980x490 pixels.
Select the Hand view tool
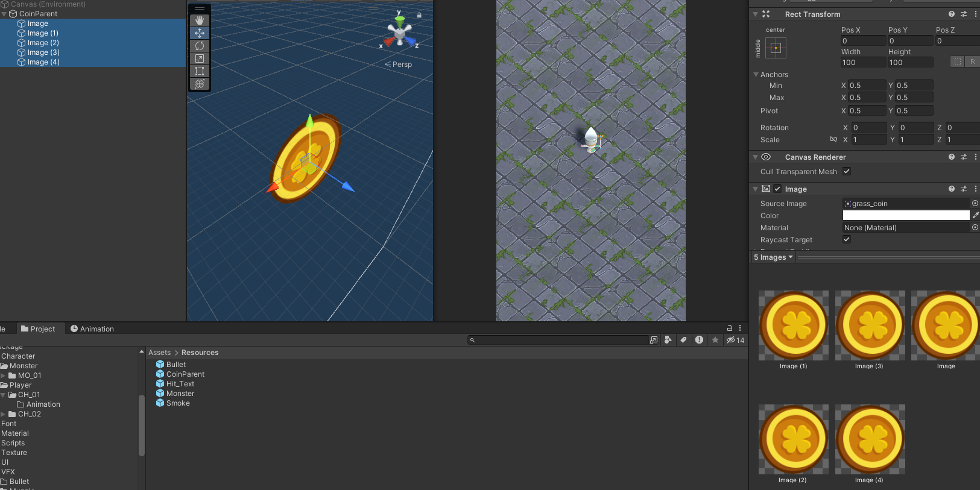point(200,20)
